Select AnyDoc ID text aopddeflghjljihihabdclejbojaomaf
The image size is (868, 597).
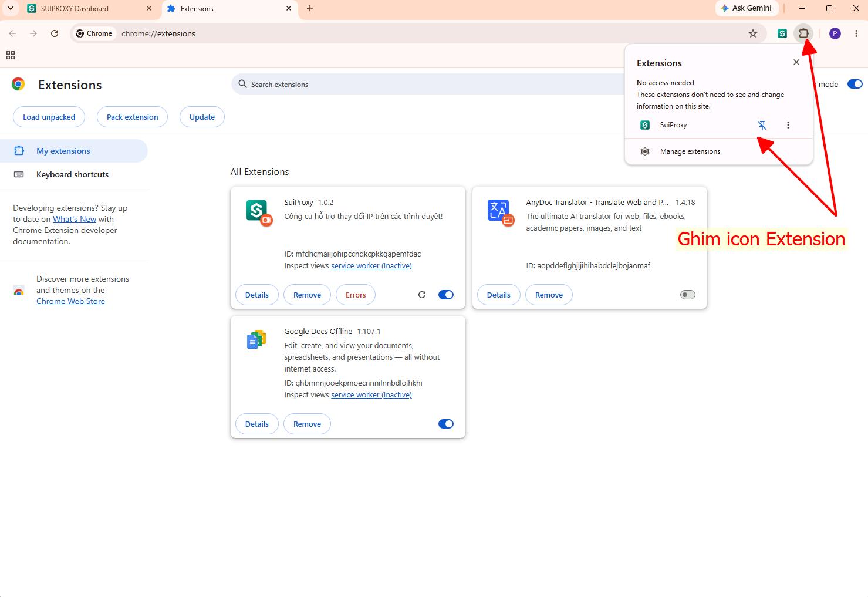[593, 265]
